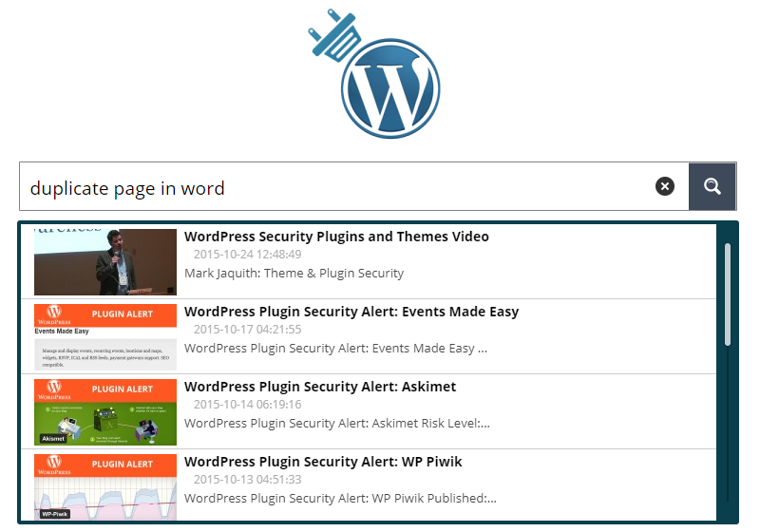Screen dimensions: 760x532
Task: Click the WordPress plug logo
Action: coord(374,73)
